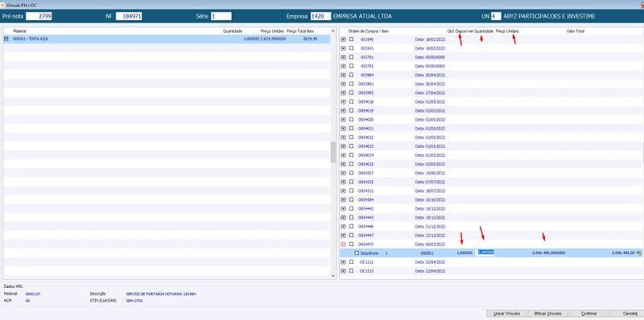This screenshot has height=320, width=644.
Task: Click the Pré-nota field showing 2799
Action: pos(39,16)
